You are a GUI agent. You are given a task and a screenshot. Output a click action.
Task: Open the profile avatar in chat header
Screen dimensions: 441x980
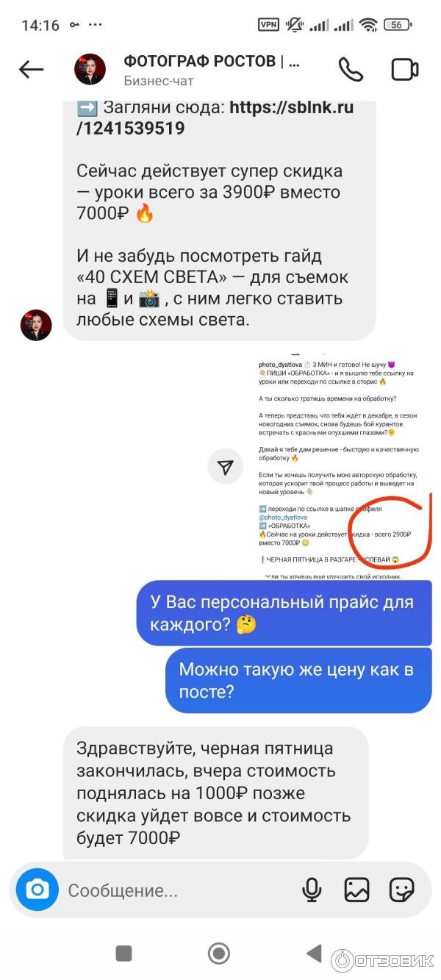(x=90, y=70)
